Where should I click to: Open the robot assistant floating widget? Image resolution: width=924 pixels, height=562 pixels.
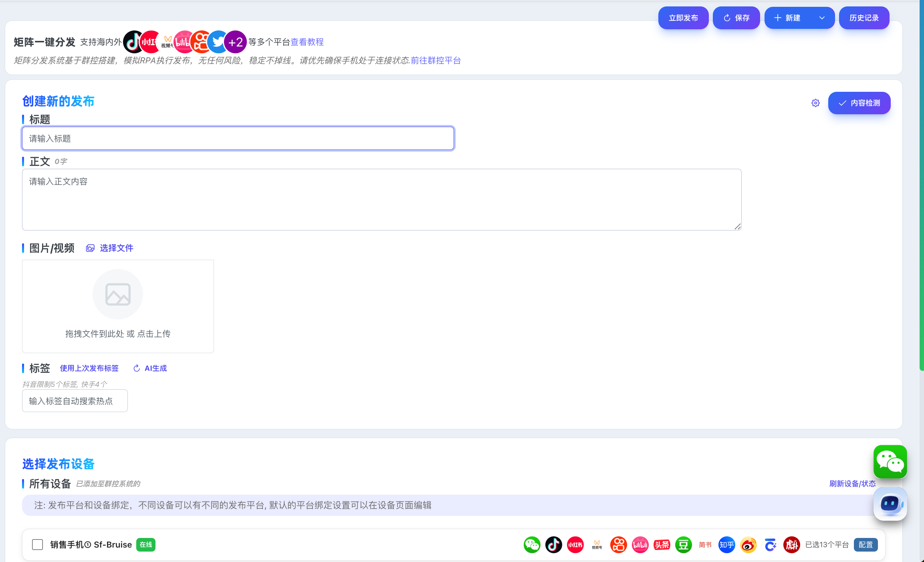click(x=890, y=504)
